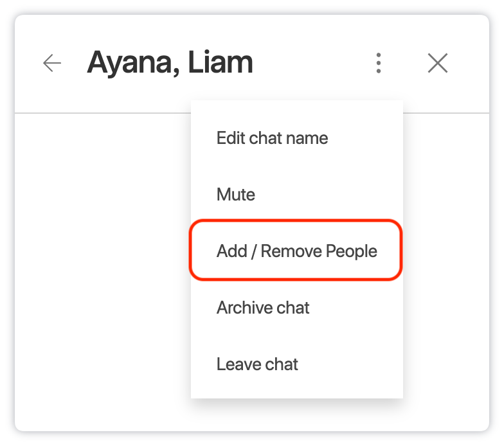Screen dimensions: 504x446
Task: Archive chat via the menu entry
Action: (297, 307)
